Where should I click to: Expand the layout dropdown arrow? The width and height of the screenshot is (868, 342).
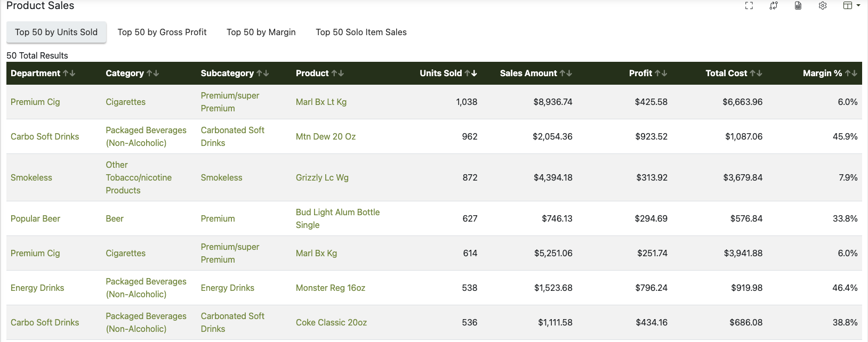pos(858,6)
